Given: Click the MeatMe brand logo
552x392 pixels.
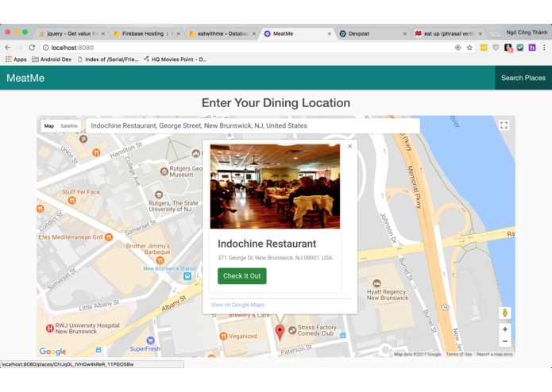Looking at the screenshot, I should point(25,78).
